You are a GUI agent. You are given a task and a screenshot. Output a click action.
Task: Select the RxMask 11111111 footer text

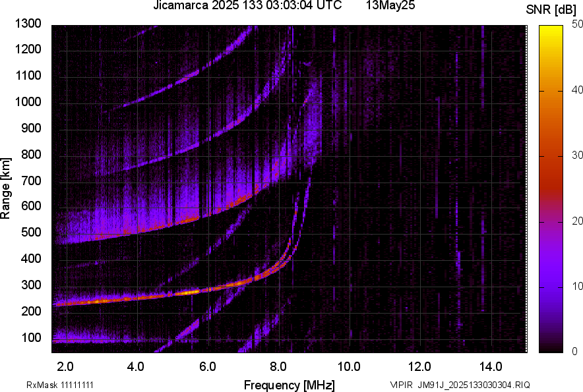pyautogui.click(x=60, y=385)
